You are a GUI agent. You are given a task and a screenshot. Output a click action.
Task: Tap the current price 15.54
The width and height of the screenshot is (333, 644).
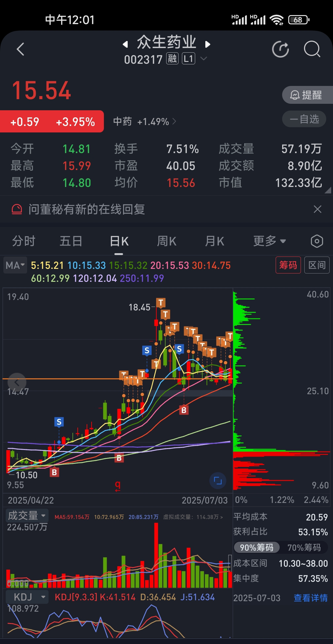[41, 91]
